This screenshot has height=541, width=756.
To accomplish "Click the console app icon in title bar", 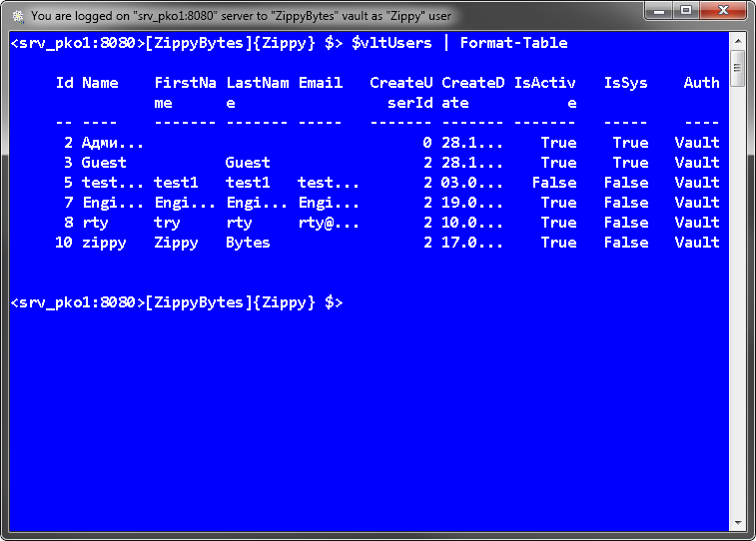I will click(18, 16).
